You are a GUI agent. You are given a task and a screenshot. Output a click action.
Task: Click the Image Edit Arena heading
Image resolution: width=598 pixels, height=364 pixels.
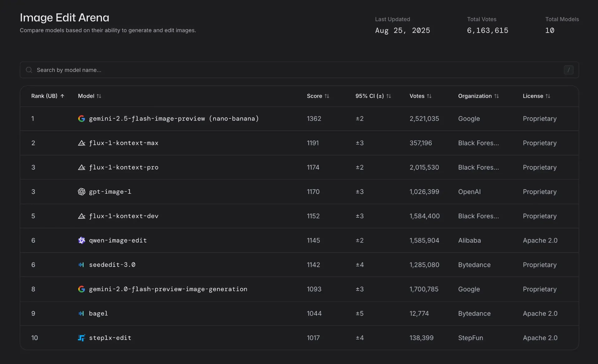[x=64, y=17]
